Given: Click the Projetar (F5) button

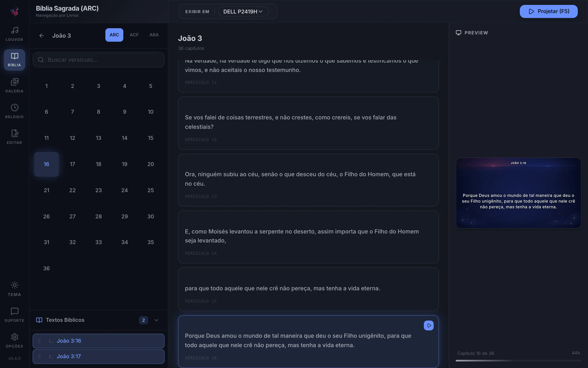Looking at the screenshot, I should (x=548, y=11).
